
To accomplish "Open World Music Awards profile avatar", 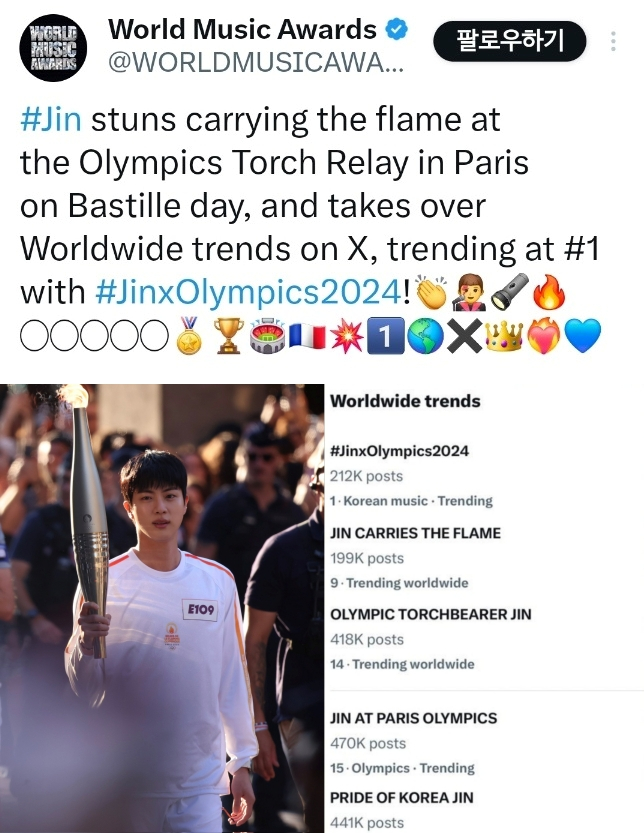I will point(53,48).
